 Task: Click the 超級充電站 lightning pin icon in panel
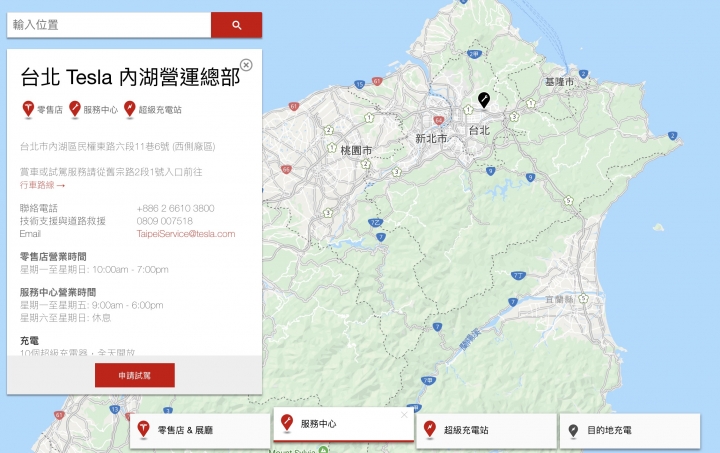130,109
